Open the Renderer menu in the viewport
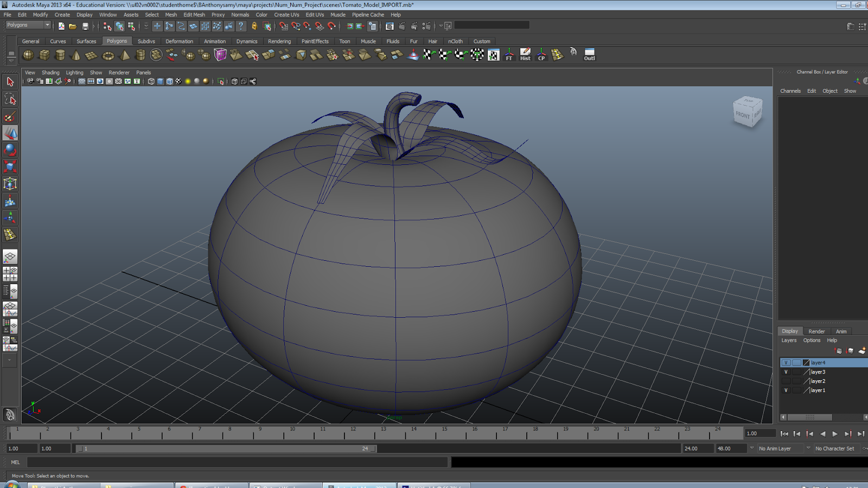 coord(119,72)
